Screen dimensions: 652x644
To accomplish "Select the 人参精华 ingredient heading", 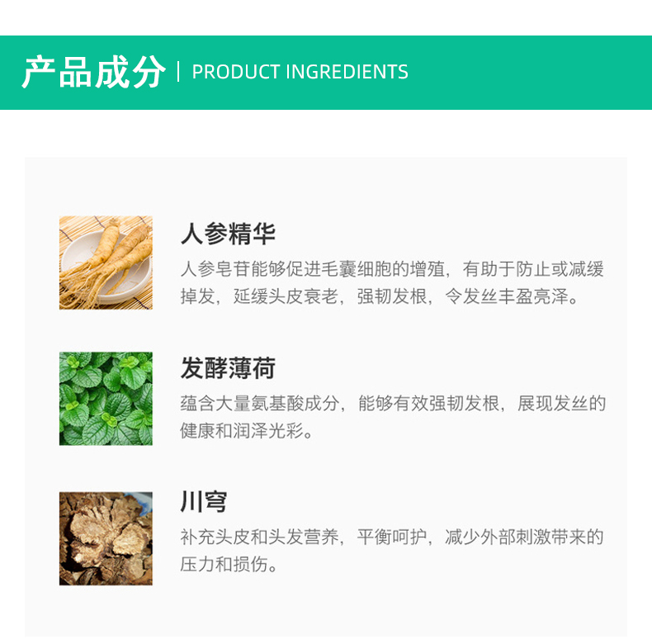I will pyautogui.click(x=228, y=234).
